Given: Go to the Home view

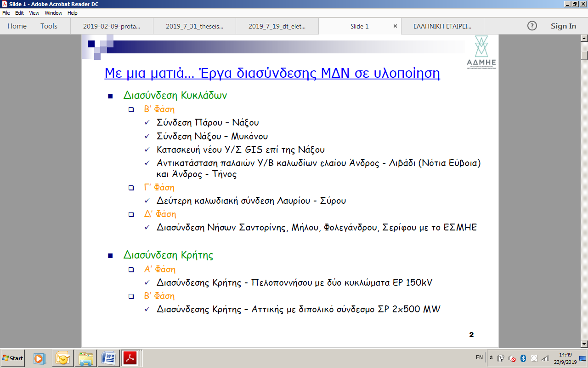Looking at the screenshot, I should [x=17, y=26].
